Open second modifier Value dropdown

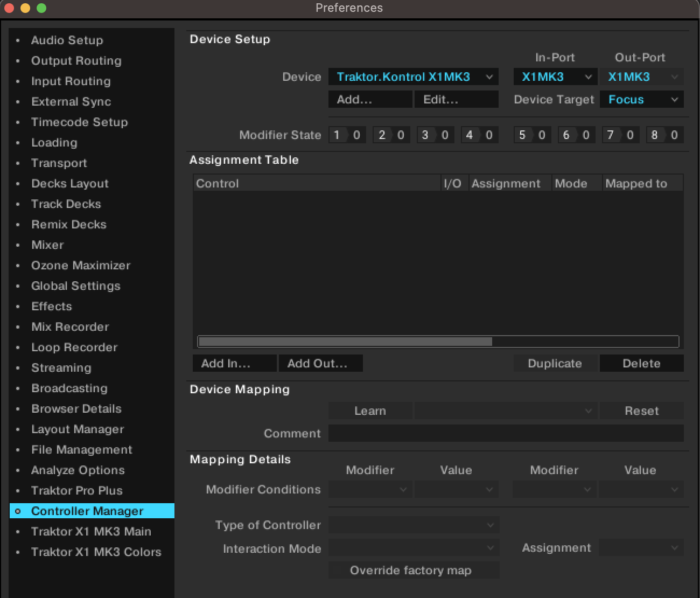641,489
